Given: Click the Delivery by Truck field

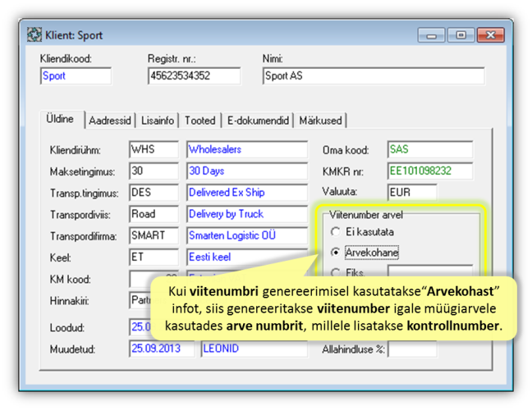Looking at the screenshot, I should (247, 214).
